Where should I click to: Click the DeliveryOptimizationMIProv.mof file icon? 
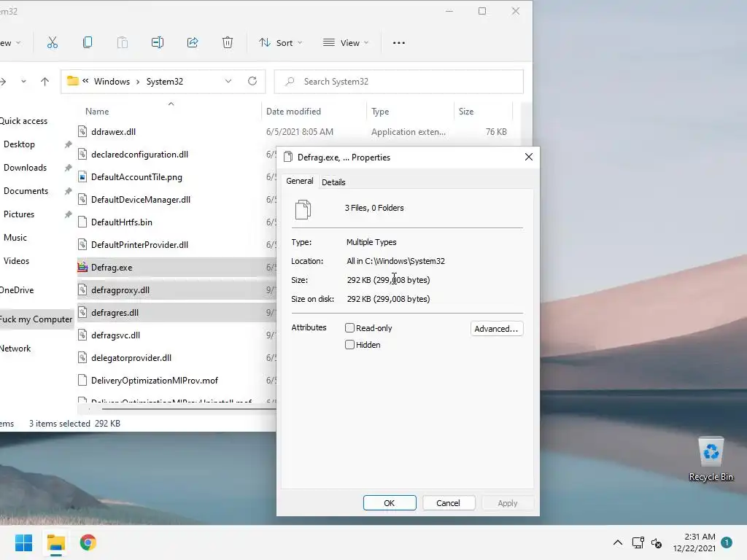[x=82, y=381]
